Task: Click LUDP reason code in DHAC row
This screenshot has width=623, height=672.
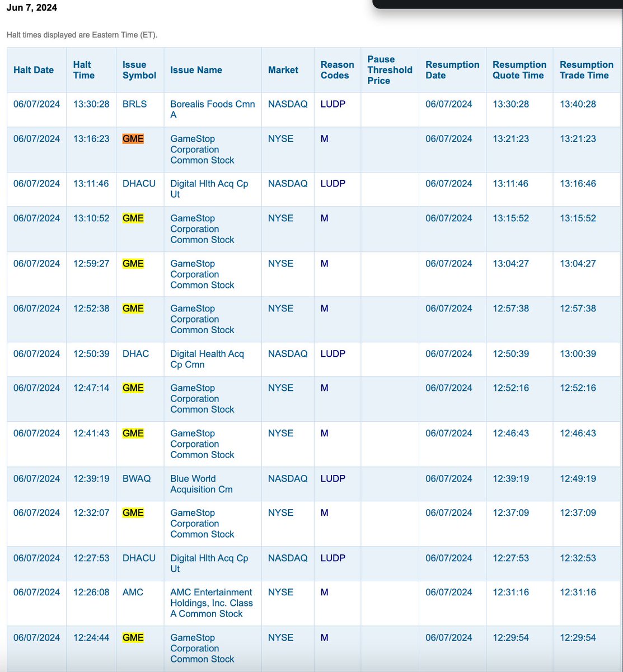Action: pos(333,354)
